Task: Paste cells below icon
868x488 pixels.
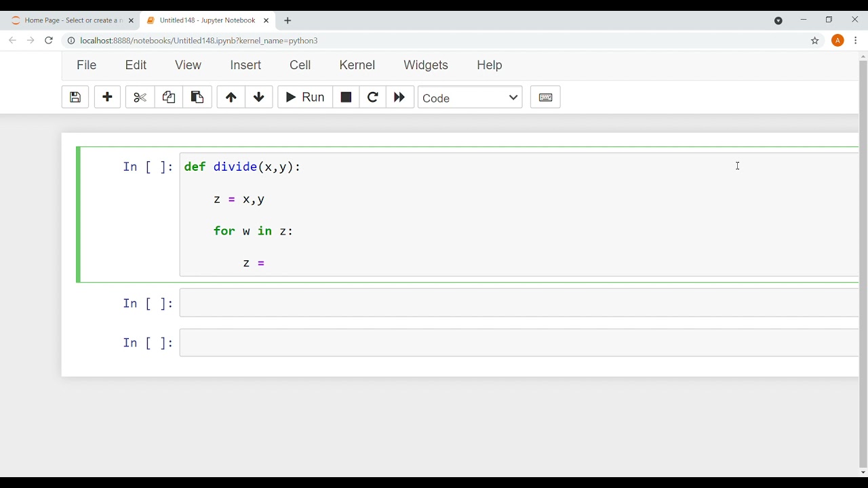Action: [x=197, y=98]
